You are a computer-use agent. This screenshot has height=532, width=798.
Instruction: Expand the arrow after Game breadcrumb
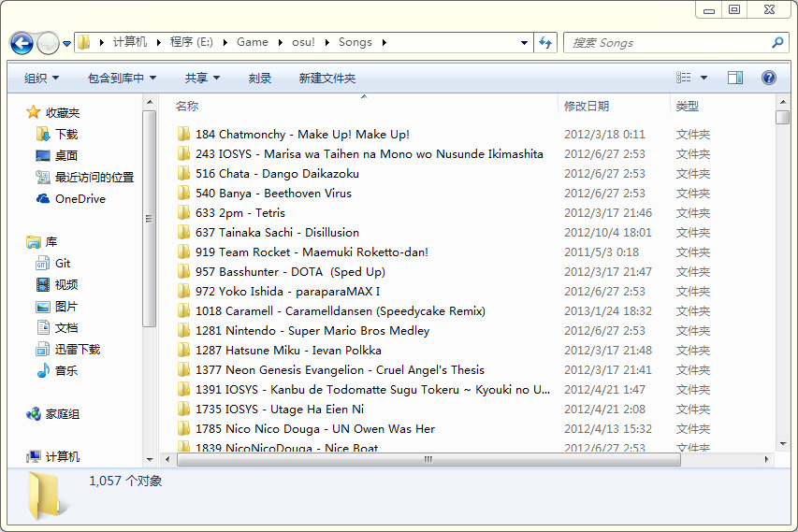tap(280, 43)
